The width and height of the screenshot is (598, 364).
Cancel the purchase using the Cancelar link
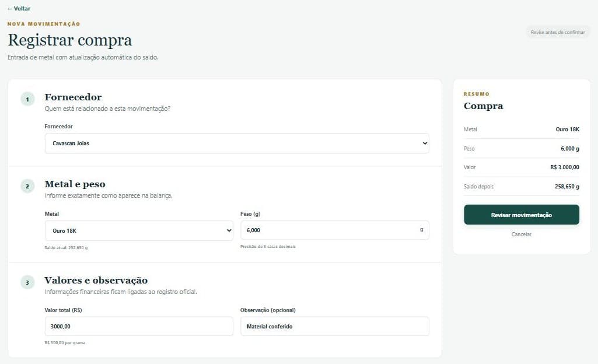(522, 235)
